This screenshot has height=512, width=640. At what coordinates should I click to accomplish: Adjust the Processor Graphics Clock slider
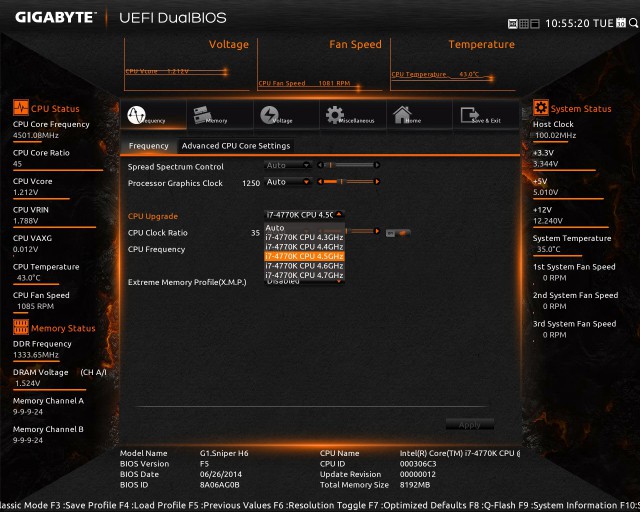point(349,182)
